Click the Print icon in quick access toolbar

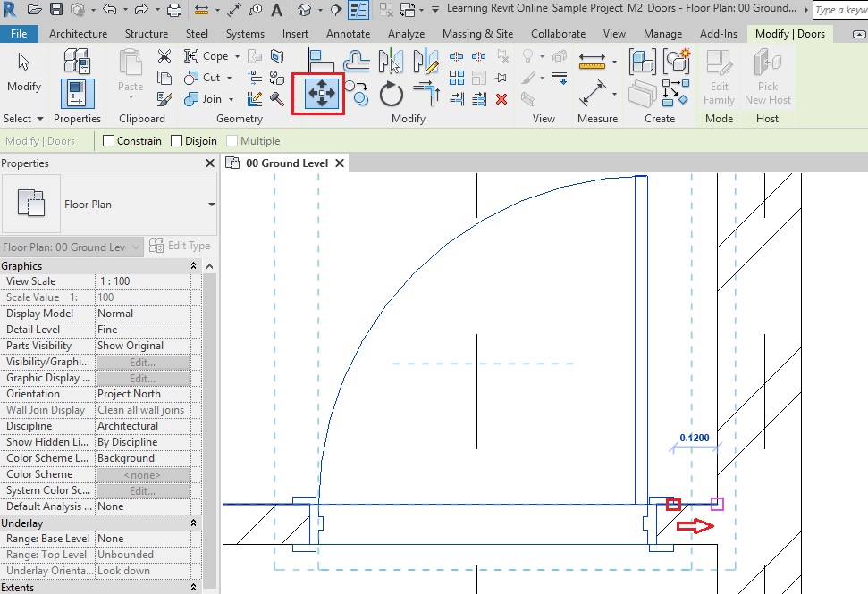click(x=174, y=10)
